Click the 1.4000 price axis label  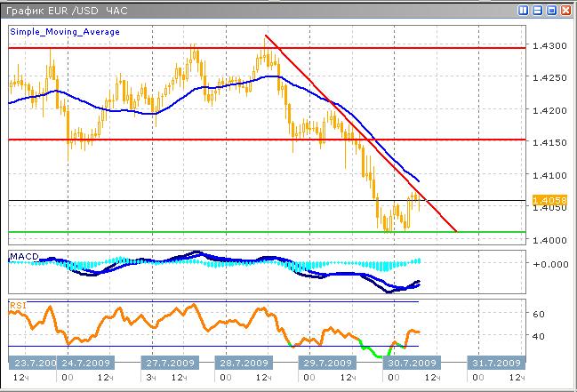549,241
